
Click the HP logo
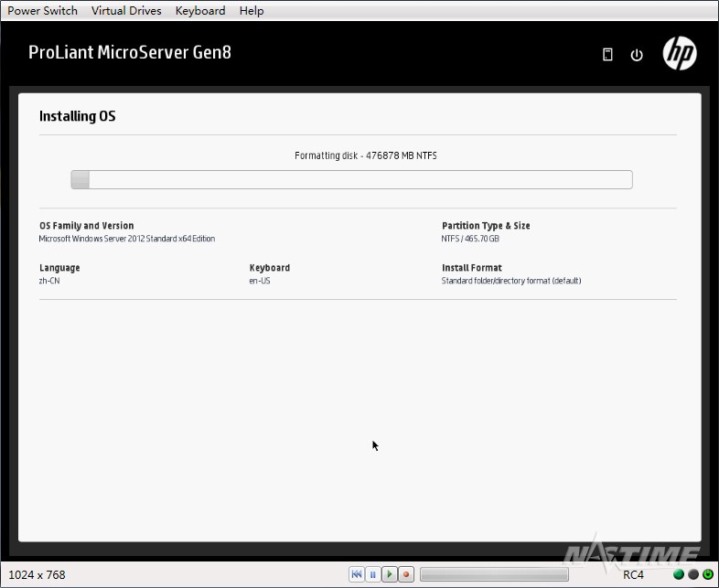coord(680,53)
